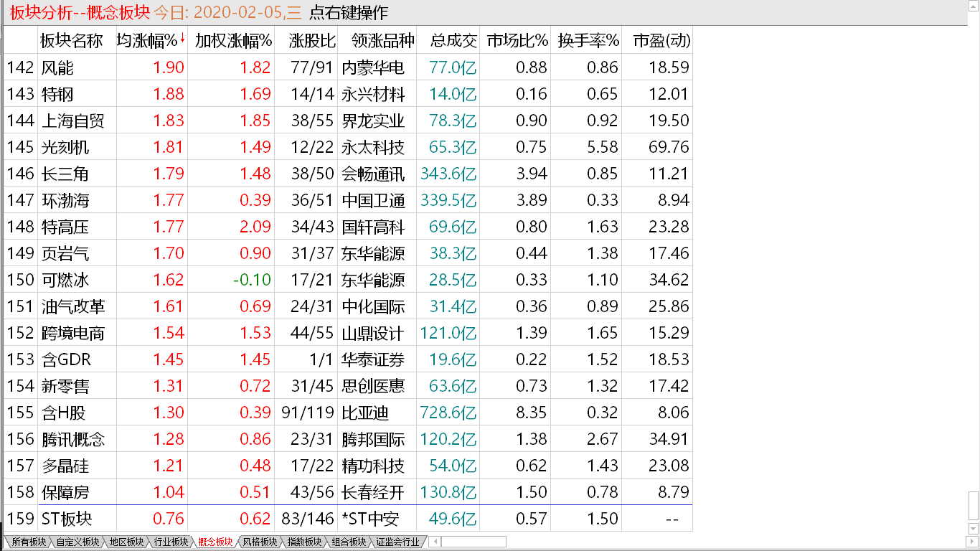
Task: Select the 特高压 sector name
Action: (x=65, y=227)
